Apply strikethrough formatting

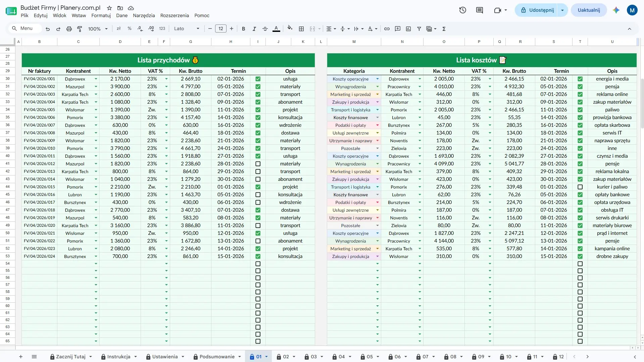click(265, 29)
